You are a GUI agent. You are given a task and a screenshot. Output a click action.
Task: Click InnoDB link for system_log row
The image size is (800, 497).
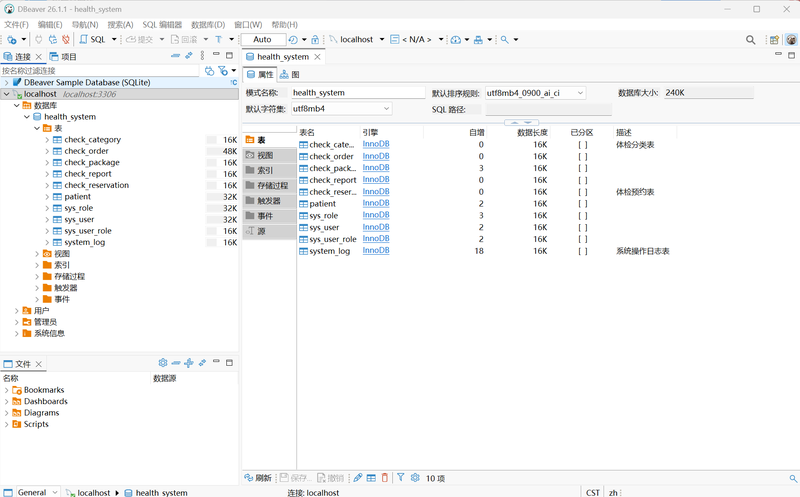point(376,251)
